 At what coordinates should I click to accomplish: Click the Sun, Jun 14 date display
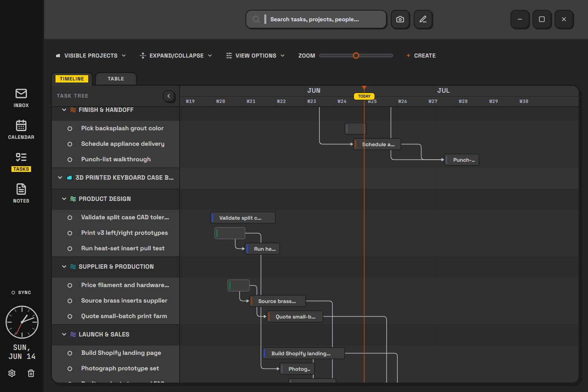point(22,352)
